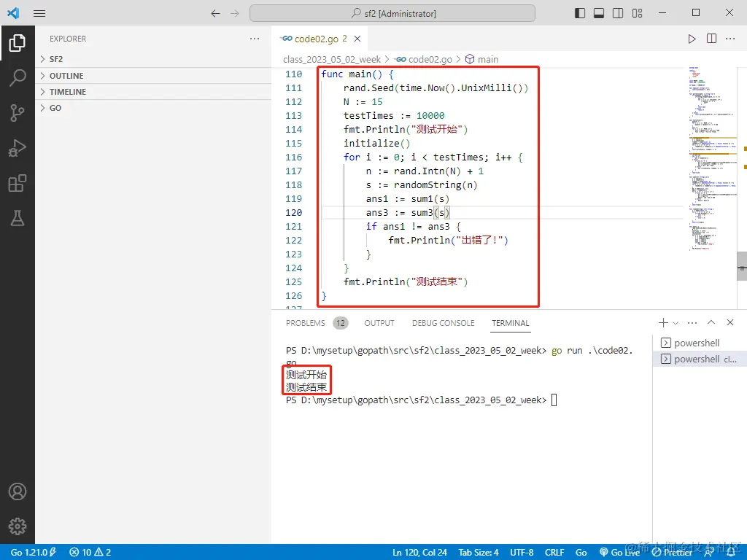Open errors and warnings indicator in status bar
Screen dimensions: 747x560
coord(90,553)
